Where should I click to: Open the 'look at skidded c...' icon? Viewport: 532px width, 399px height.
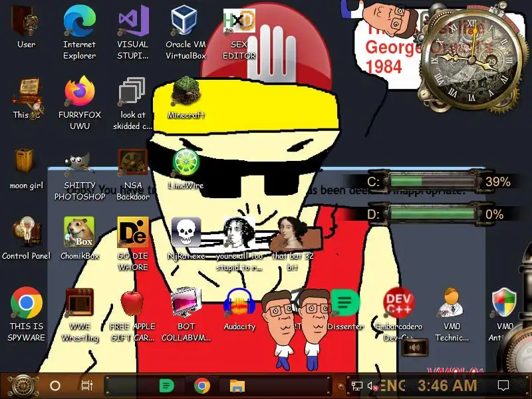pyautogui.click(x=132, y=103)
